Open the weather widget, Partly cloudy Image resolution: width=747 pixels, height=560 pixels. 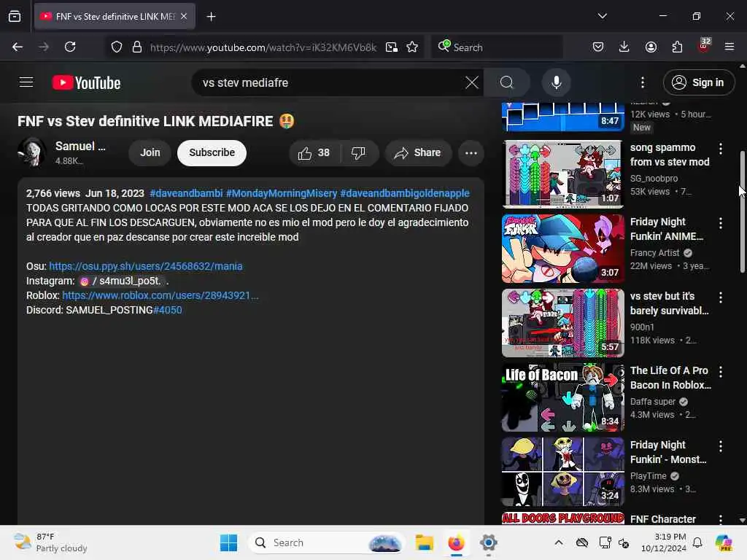50,542
